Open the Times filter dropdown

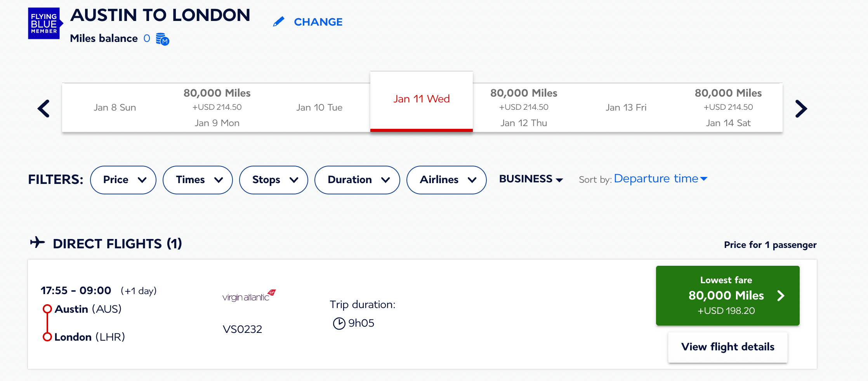click(198, 180)
